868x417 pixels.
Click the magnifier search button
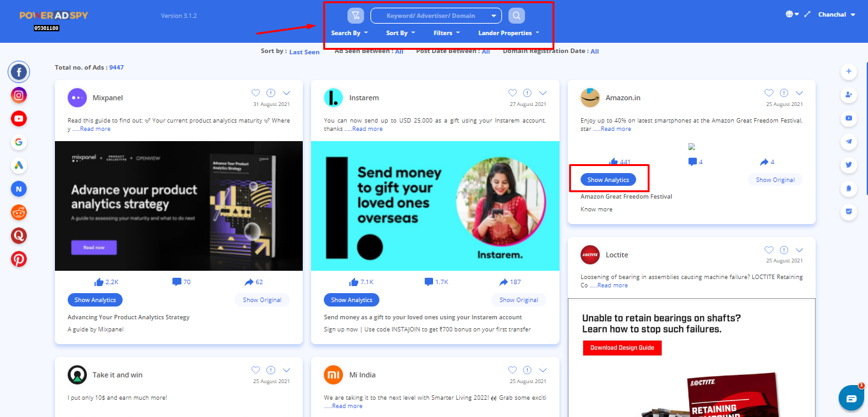coord(517,15)
